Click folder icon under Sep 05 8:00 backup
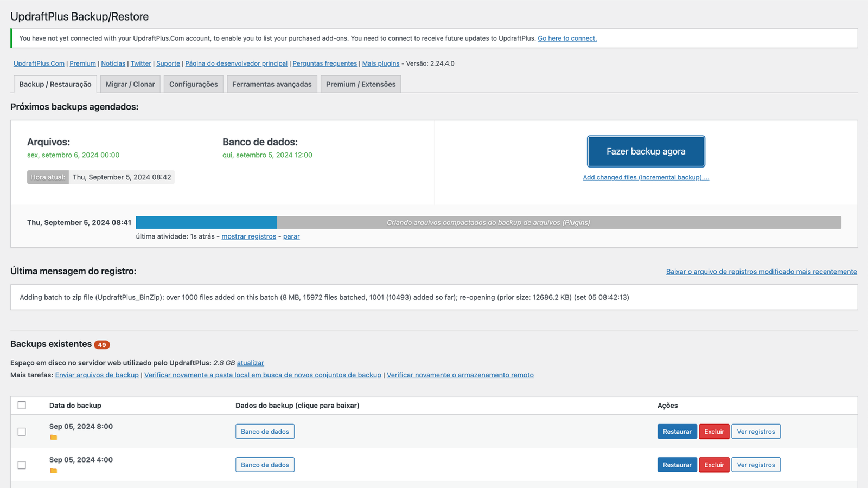868x488 pixels. pyautogui.click(x=53, y=438)
